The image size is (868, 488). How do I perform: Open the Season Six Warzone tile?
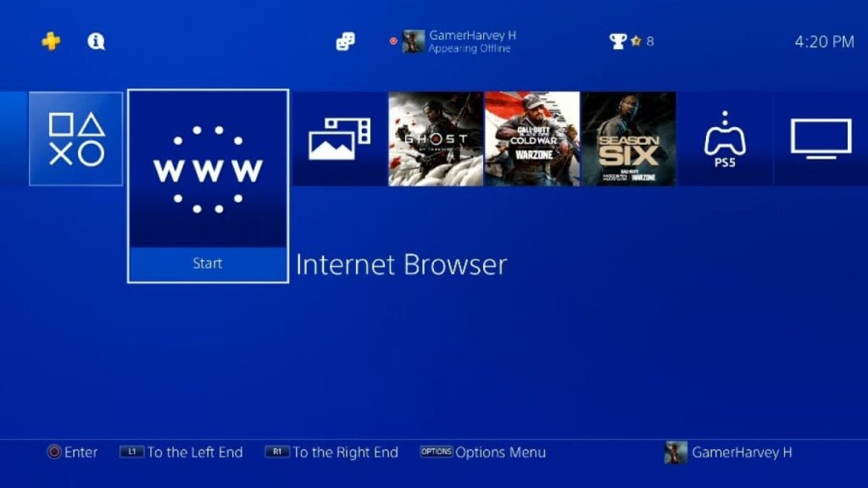[x=628, y=139]
